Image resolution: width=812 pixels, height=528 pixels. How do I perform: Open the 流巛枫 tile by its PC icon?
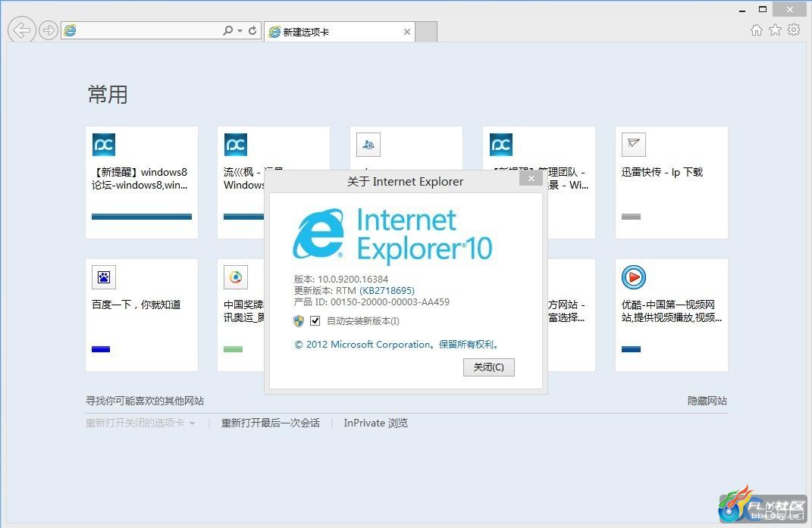236,145
